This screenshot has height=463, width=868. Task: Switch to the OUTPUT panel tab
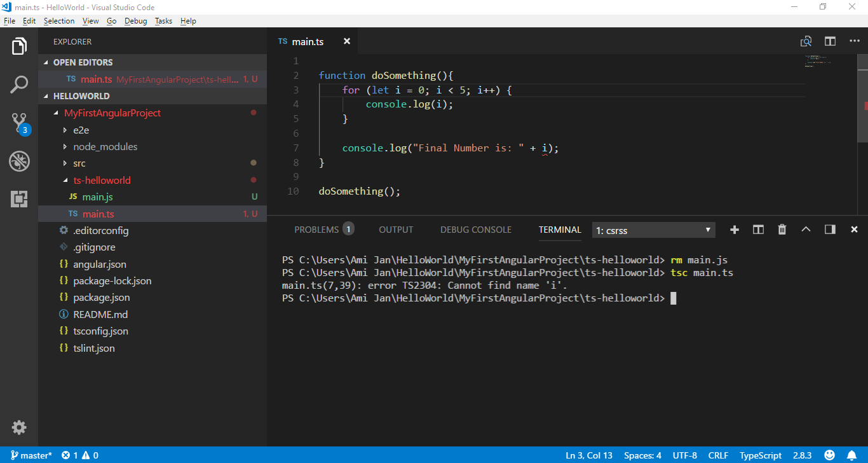[x=396, y=230]
